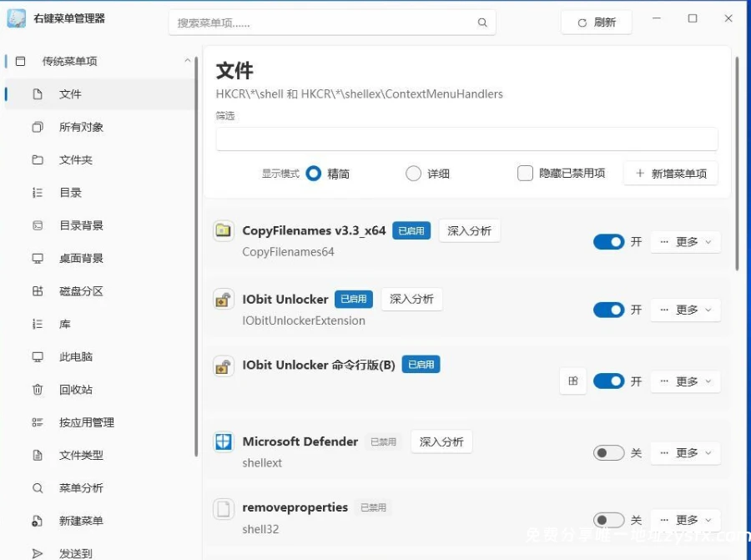The image size is (751, 560).
Task: Enable the removeproperties toggle switch
Action: point(609,520)
